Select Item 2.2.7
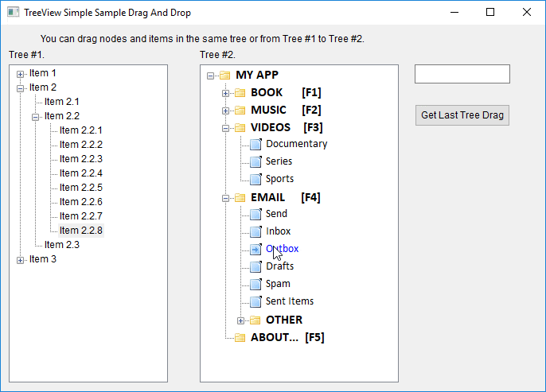The width and height of the screenshot is (546, 392). pyautogui.click(x=81, y=216)
